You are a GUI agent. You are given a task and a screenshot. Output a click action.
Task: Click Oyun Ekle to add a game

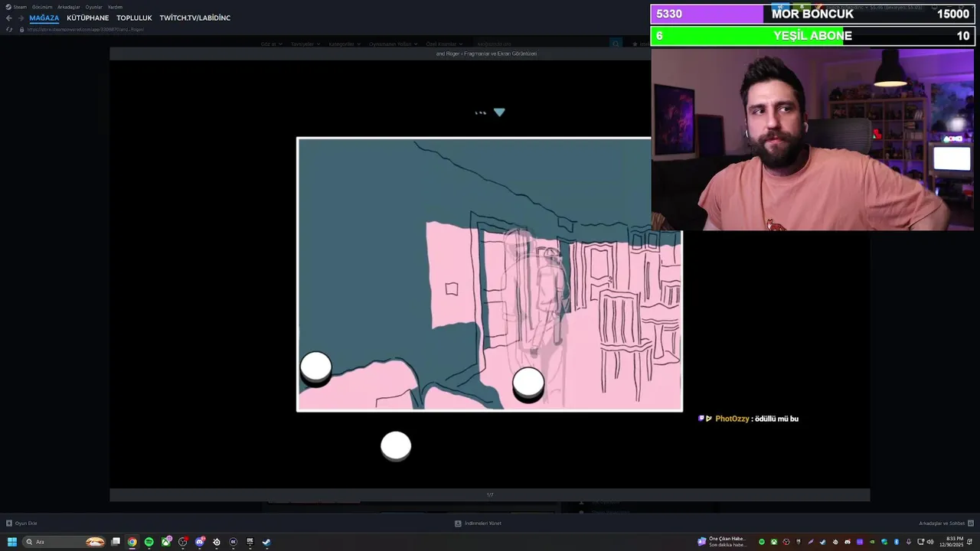click(21, 523)
